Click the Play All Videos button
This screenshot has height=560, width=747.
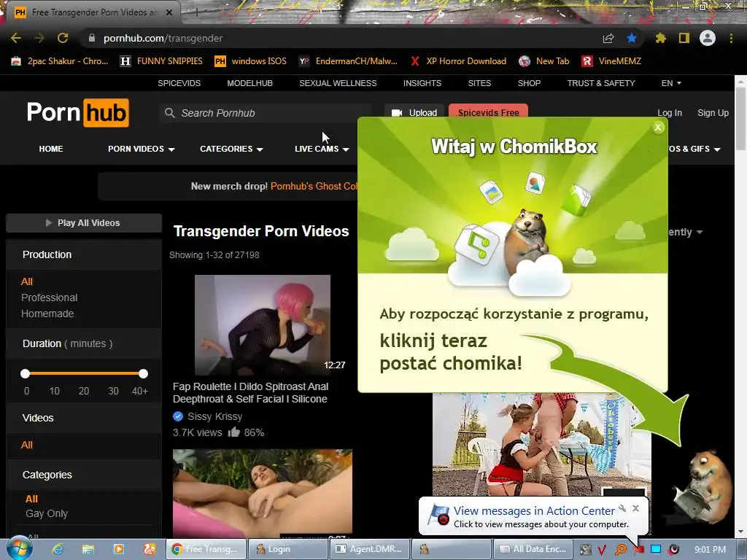[x=84, y=223]
